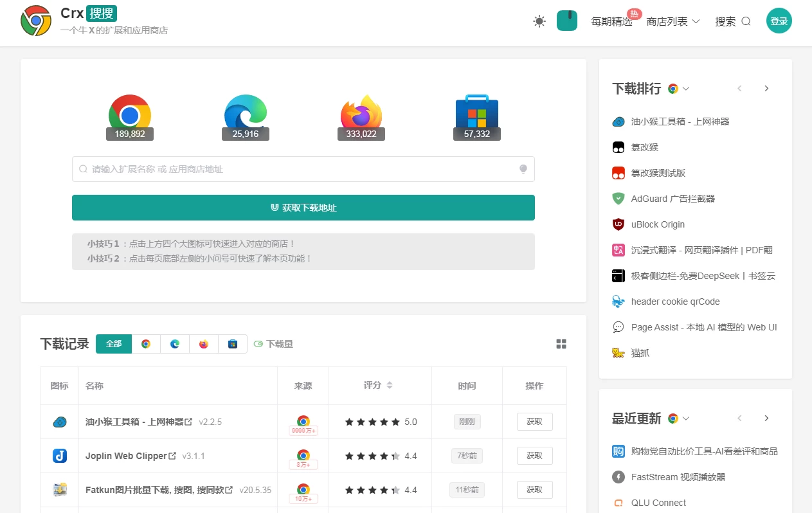Filter 下载记录 by the Chrome tab
812x513 pixels.
(x=146, y=344)
